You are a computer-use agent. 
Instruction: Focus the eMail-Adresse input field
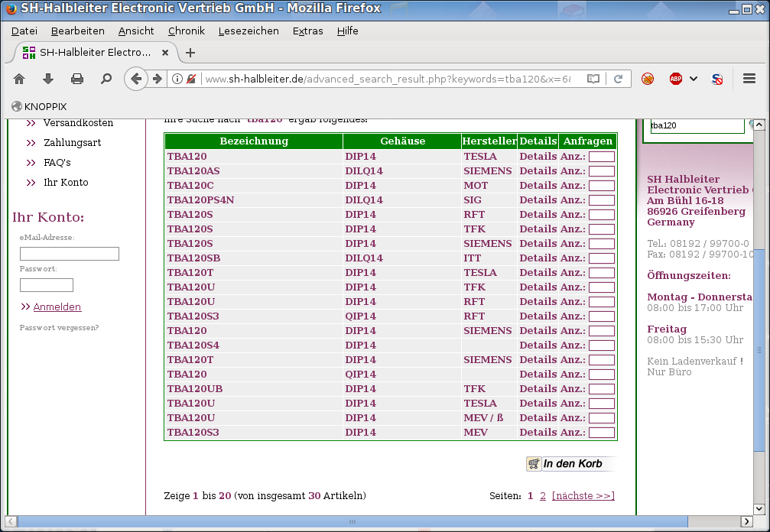pos(70,254)
